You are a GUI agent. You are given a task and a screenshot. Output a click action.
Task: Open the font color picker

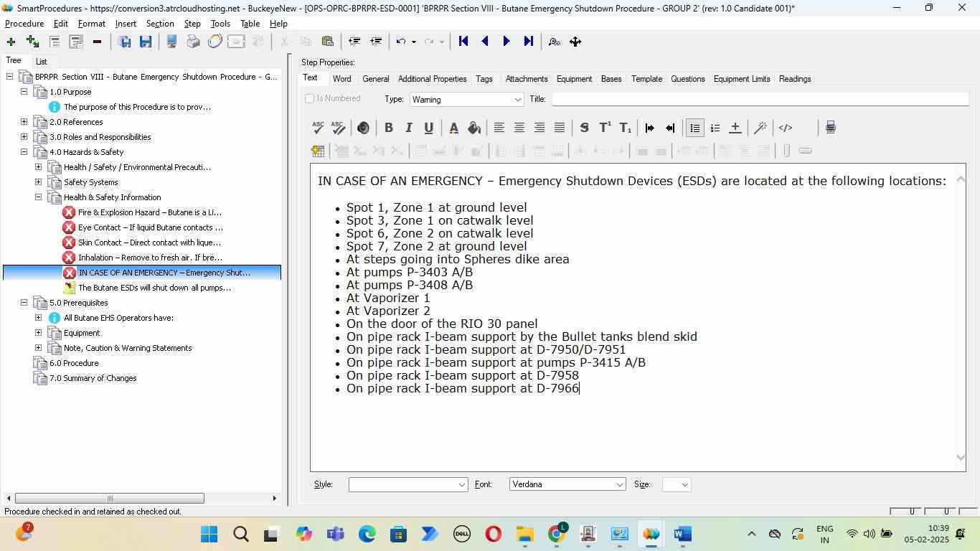(x=453, y=128)
